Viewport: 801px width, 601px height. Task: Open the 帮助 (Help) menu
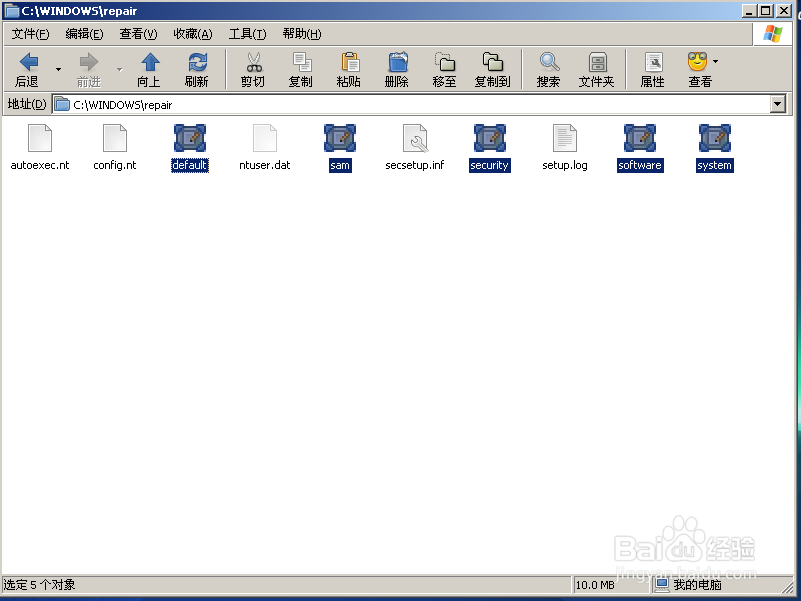(x=300, y=33)
